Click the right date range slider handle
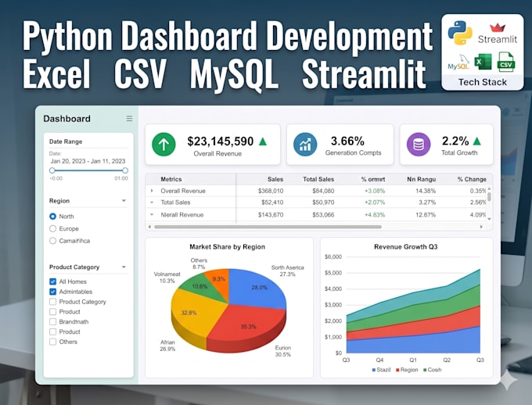 [x=125, y=170]
